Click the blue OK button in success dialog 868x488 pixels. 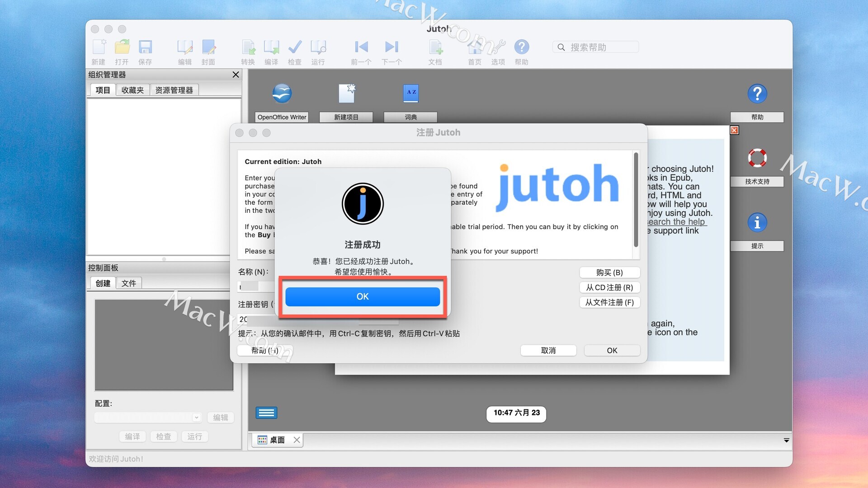point(362,296)
